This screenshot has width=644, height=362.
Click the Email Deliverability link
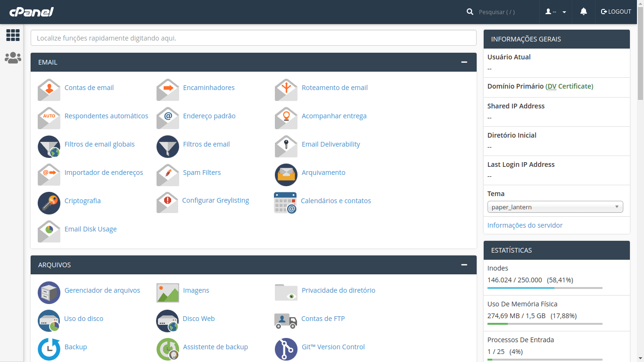(330, 144)
